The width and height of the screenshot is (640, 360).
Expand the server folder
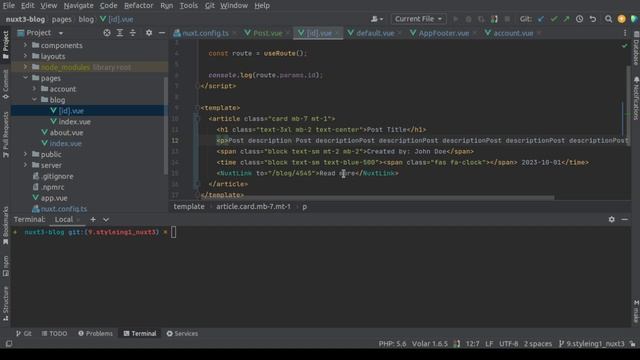25,165
